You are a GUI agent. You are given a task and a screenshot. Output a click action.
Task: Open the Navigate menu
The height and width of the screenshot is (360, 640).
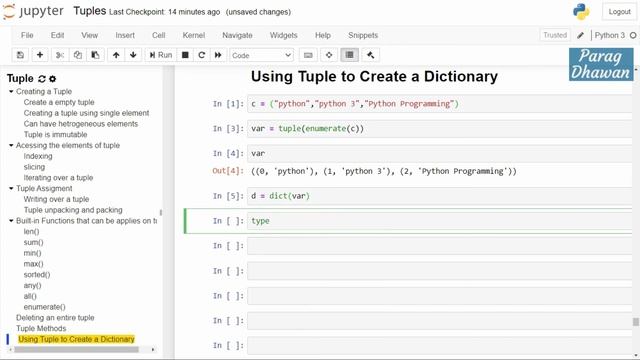pyautogui.click(x=237, y=36)
